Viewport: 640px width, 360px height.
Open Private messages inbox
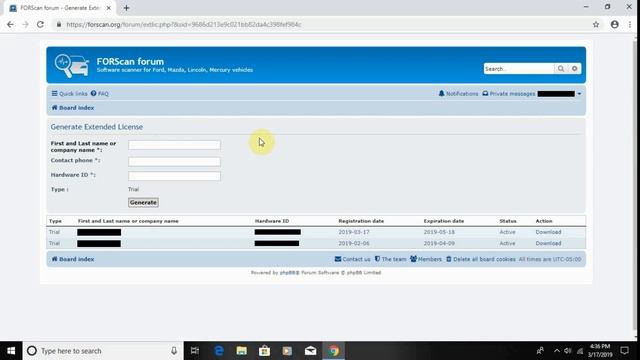(509, 93)
